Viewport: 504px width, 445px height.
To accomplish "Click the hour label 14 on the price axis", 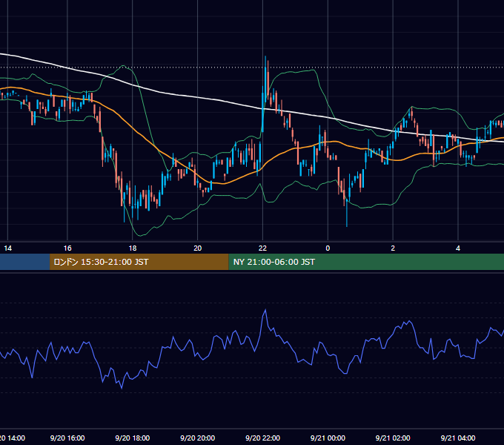I will pyautogui.click(x=7, y=248).
